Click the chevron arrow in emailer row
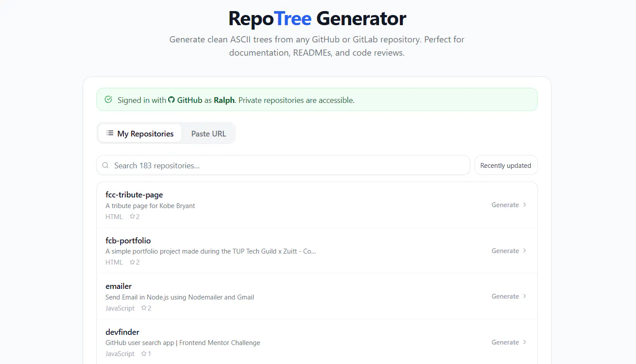 point(525,296)
